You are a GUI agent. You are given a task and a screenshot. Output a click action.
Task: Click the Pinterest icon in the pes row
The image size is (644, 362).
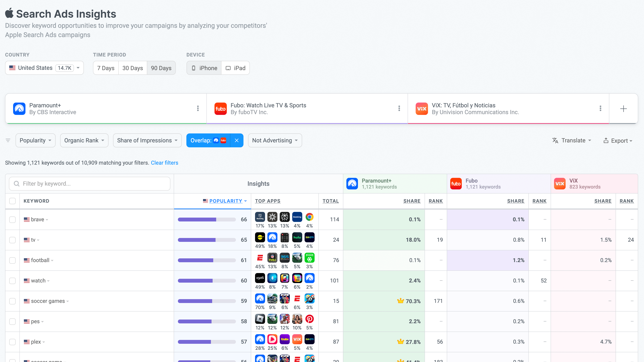(310, 319)
